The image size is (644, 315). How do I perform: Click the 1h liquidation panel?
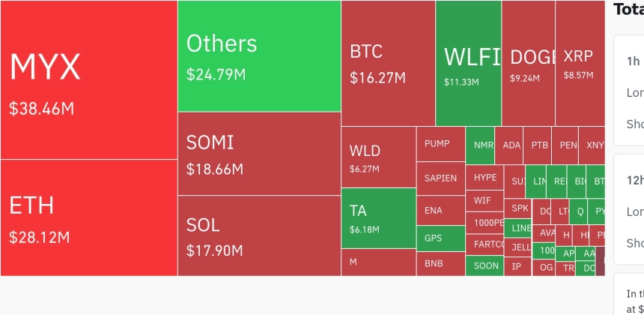629,90
